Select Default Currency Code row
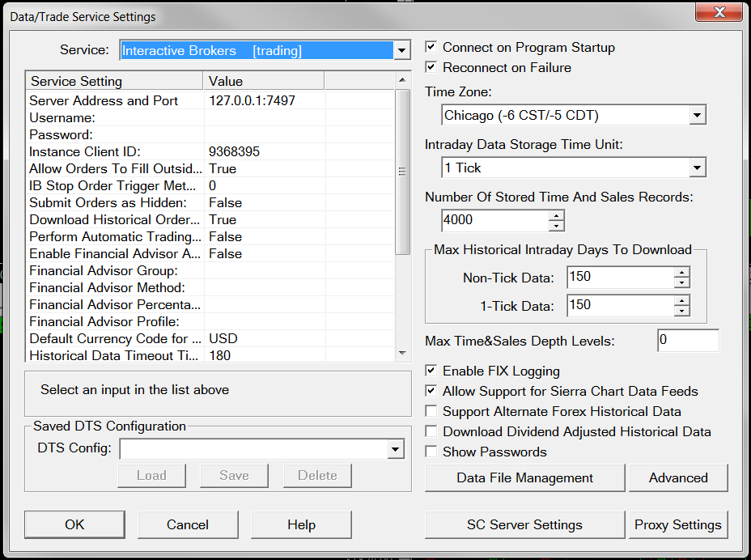The image size is (751, 560). point(210,339)
